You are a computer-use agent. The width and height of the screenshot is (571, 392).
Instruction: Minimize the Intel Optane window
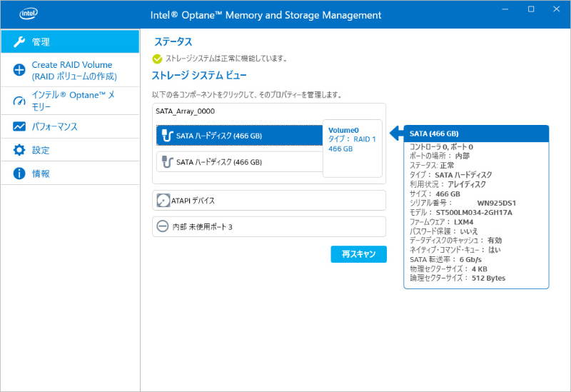505,9
